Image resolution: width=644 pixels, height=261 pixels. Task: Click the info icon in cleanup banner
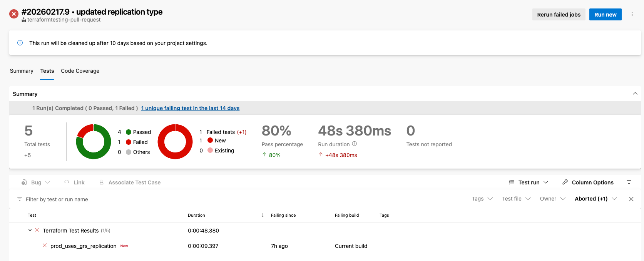(x=20, y=43)
